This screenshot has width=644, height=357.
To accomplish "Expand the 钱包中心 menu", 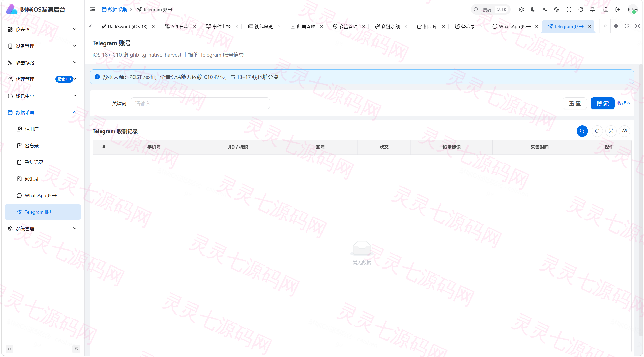I will (43, 96).
